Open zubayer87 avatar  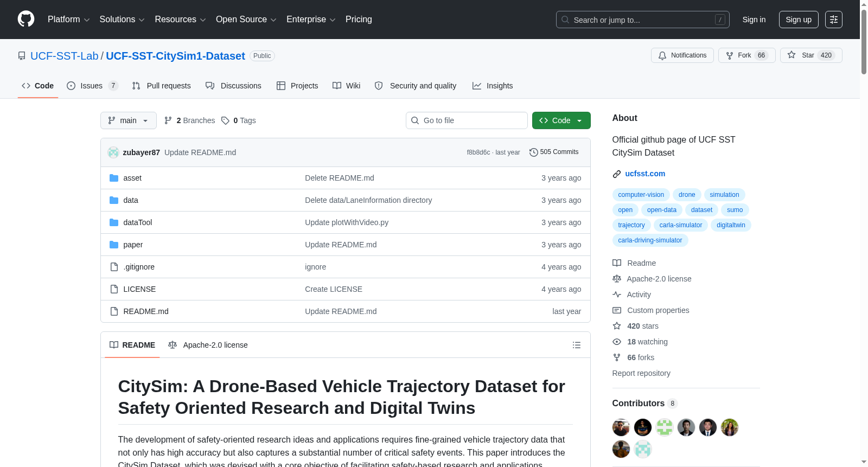pyautogui.click(x=113, y=152)
